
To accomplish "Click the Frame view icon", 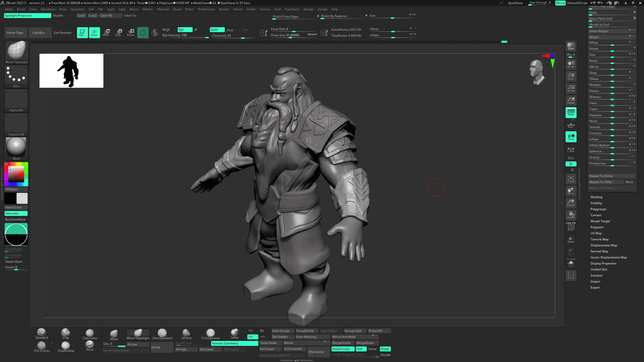I will click(571, 179).
